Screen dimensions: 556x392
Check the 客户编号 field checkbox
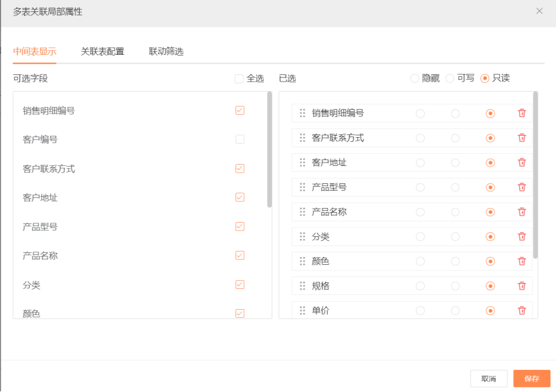click(240, 140)
